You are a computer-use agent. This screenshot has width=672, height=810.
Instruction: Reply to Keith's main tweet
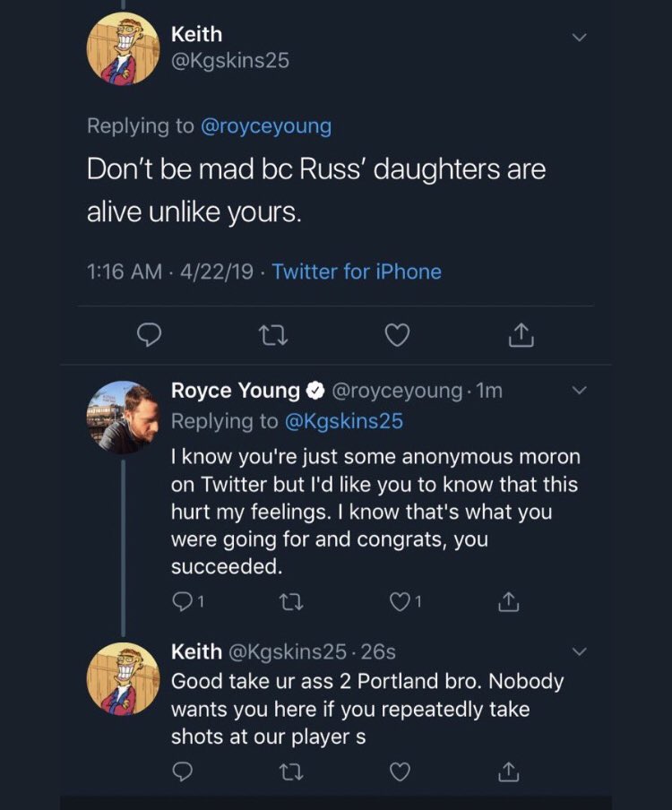148,336
